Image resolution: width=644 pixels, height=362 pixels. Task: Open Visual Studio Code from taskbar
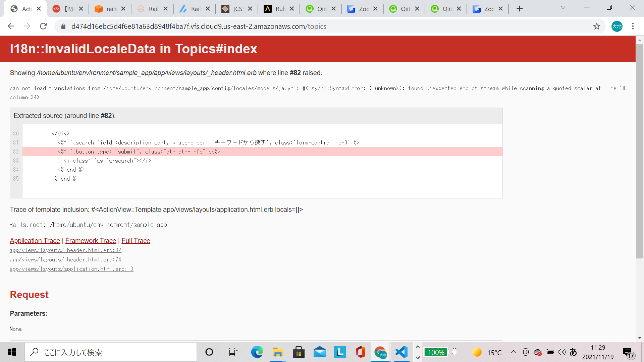pos(401,352)
